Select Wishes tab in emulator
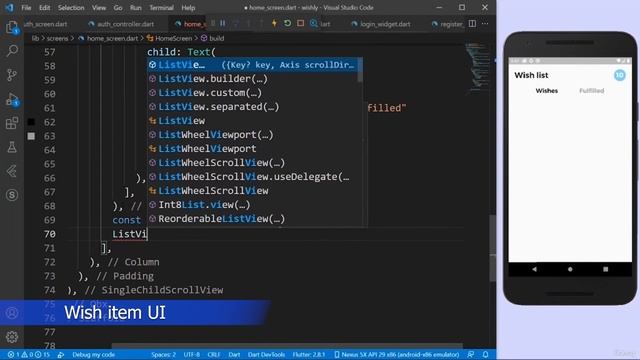 click(x=547, y=91)
